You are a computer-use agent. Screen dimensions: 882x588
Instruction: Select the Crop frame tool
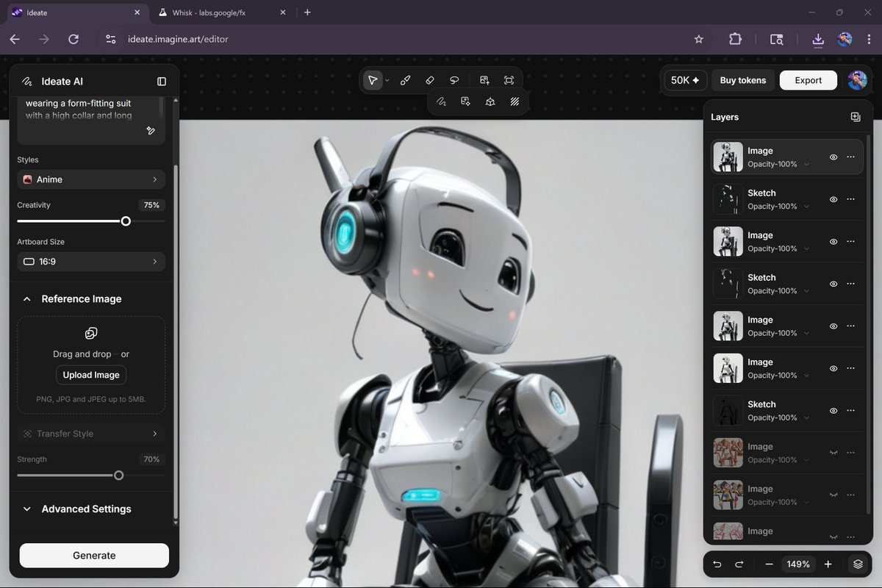508,80
